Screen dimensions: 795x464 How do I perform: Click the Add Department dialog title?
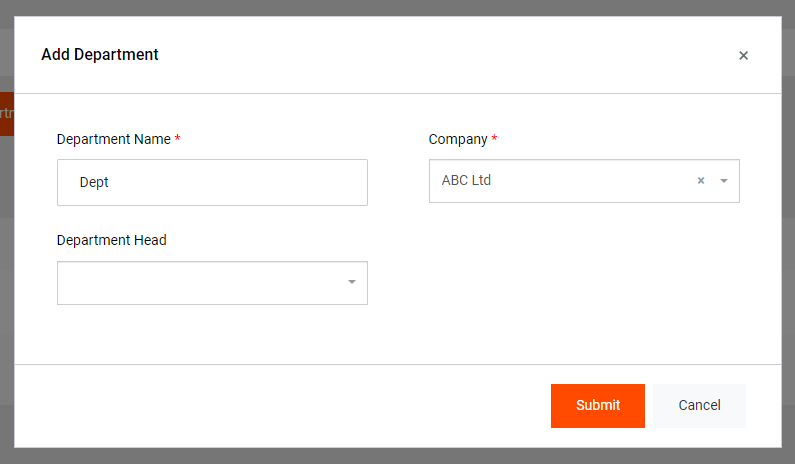(x=100, y=55)
